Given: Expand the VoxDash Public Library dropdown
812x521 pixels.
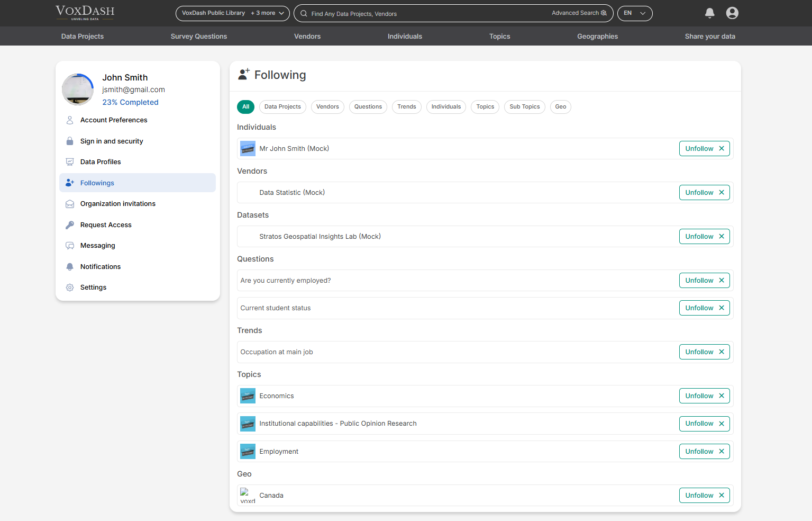Looking at the screenshot, I should point(233,13).
